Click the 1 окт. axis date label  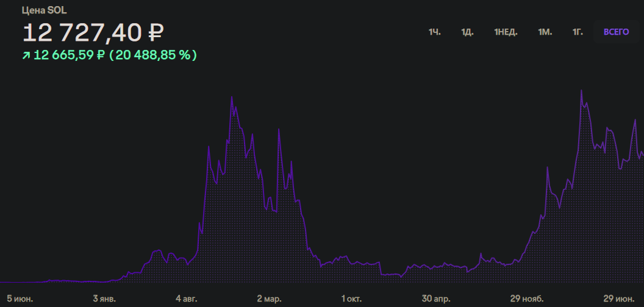coord(351,299)
